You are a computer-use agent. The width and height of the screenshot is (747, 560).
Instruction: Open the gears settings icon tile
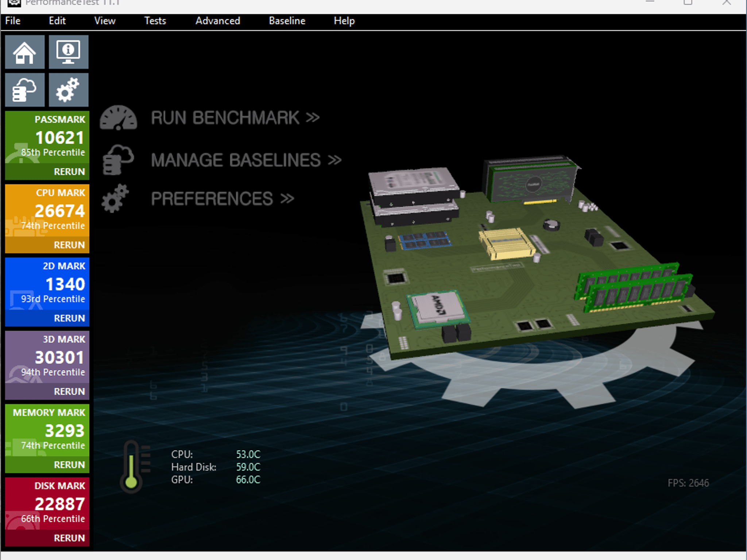pos(69,90)
